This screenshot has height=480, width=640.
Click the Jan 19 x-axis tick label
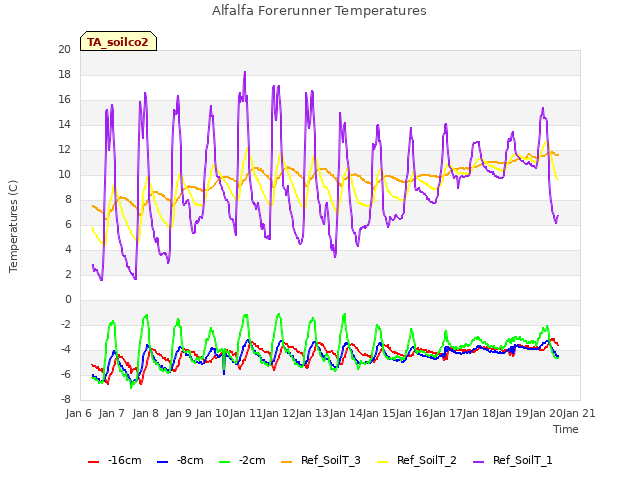512,413
